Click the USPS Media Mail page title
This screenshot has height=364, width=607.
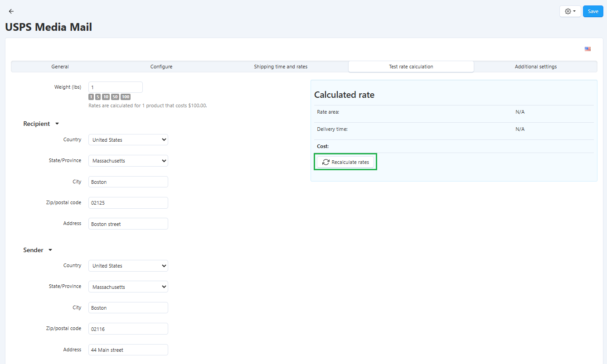coord(49,27)
